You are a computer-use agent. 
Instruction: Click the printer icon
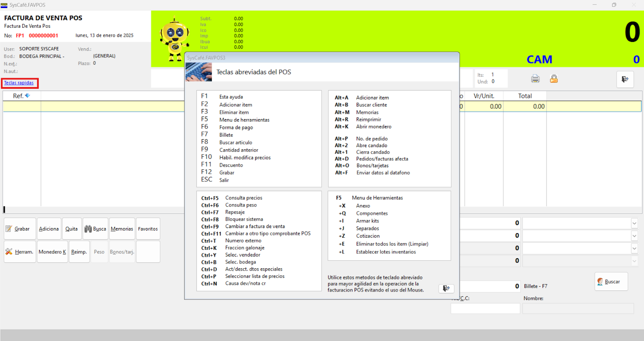pyautogui.click(x=535, y=79)
